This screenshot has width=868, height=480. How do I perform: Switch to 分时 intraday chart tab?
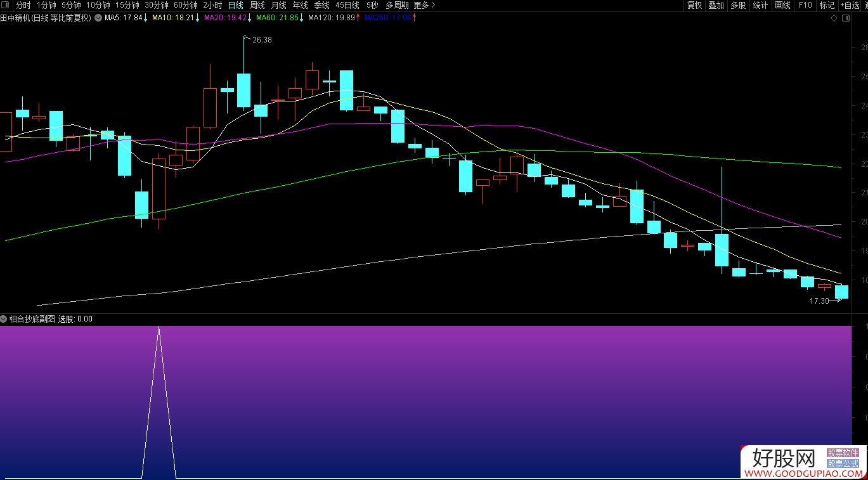point(23,5)
